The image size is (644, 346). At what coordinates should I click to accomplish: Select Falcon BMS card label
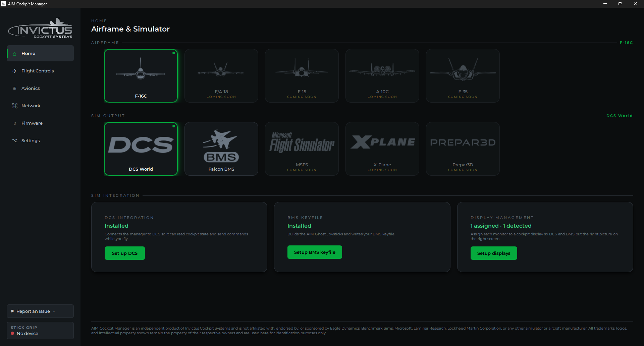tap(221, 169)
